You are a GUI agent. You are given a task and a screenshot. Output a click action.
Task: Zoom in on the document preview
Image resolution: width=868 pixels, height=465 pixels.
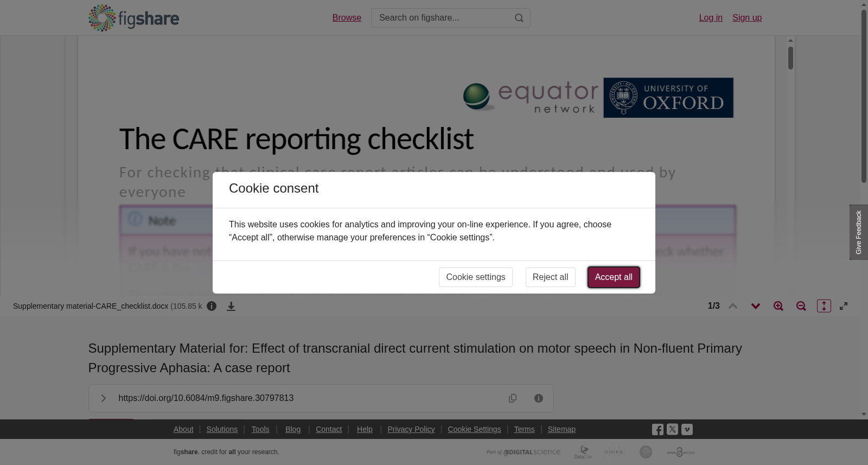click(x=778, y=306)
